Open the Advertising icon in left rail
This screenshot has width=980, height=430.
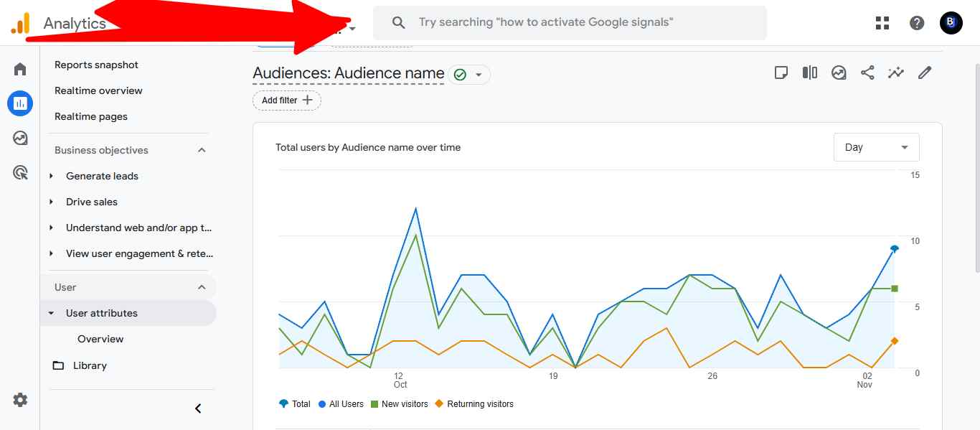(20, 172)
